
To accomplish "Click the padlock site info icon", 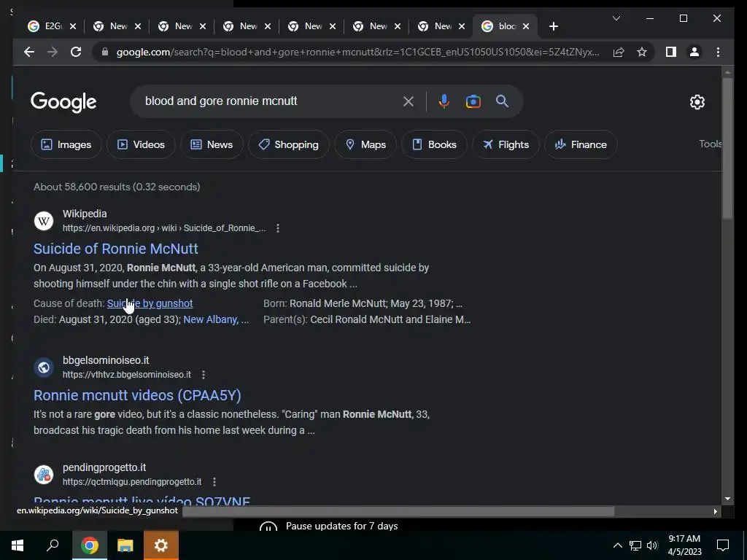I will 105,52.
